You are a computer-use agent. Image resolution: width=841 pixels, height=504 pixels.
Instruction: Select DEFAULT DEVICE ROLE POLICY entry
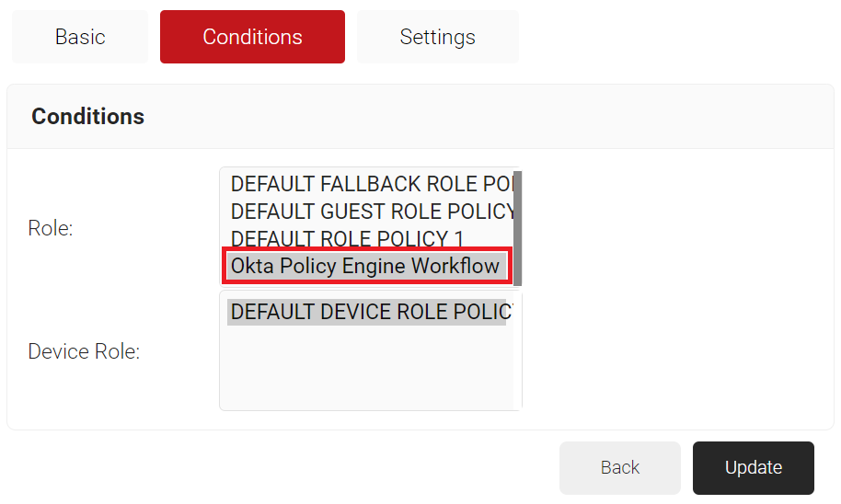point(368,312)
